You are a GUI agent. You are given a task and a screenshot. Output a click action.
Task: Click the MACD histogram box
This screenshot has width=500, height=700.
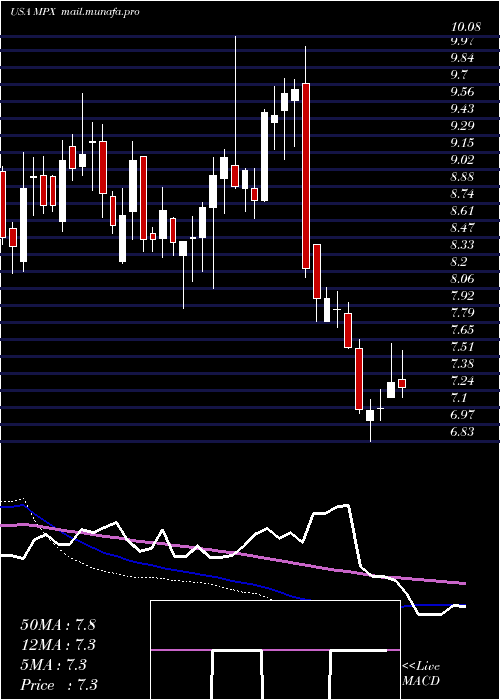tap(275, 650)
